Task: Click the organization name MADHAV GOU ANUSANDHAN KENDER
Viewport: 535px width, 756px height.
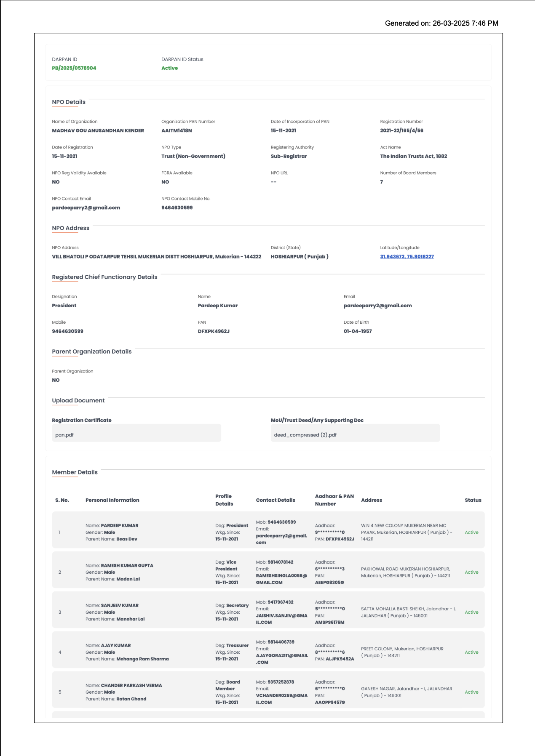Action: click(98, 130)
